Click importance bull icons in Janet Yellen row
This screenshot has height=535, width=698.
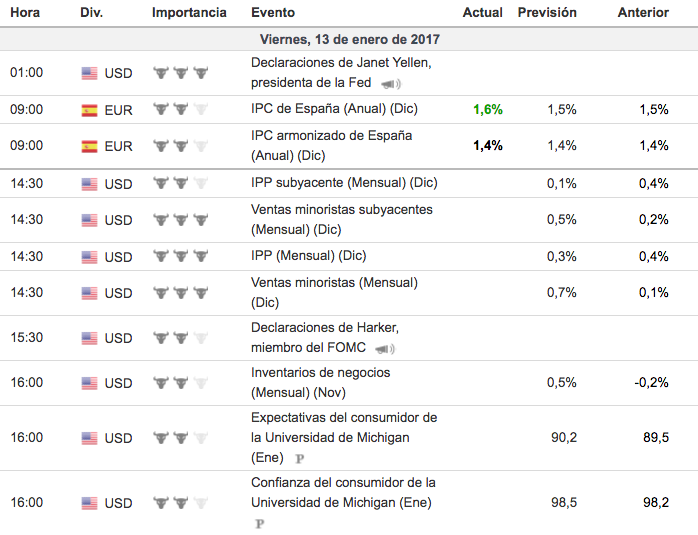[x=180, y=73]
